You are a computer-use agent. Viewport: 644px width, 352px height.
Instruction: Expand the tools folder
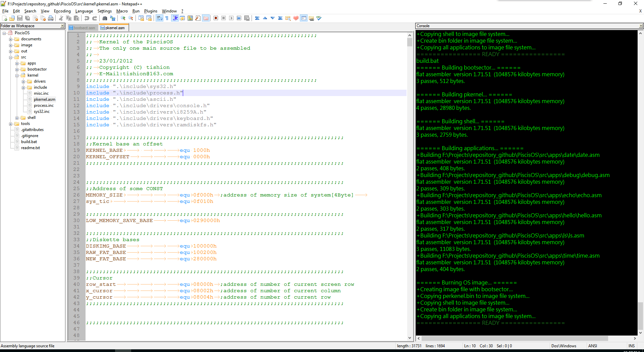click(11, 124)
